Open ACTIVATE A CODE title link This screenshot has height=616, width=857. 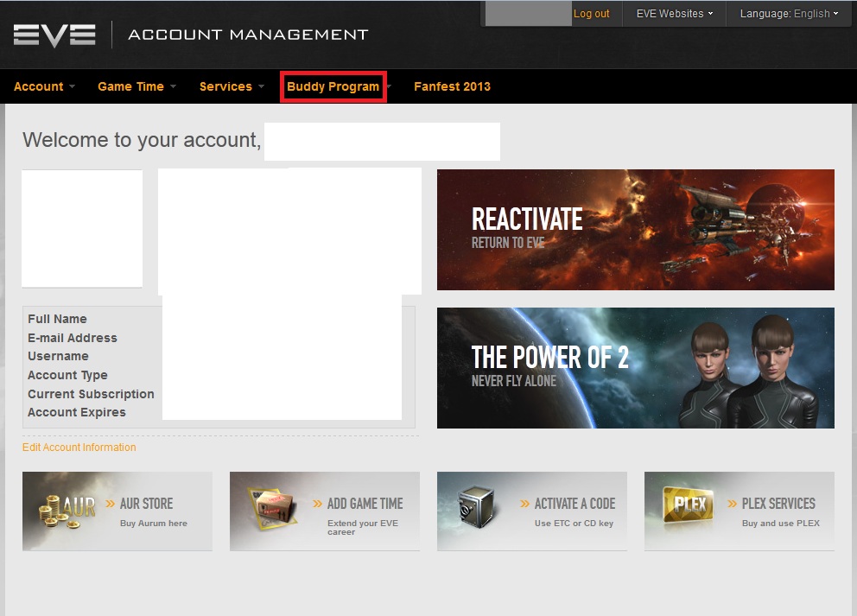[575, 504]
